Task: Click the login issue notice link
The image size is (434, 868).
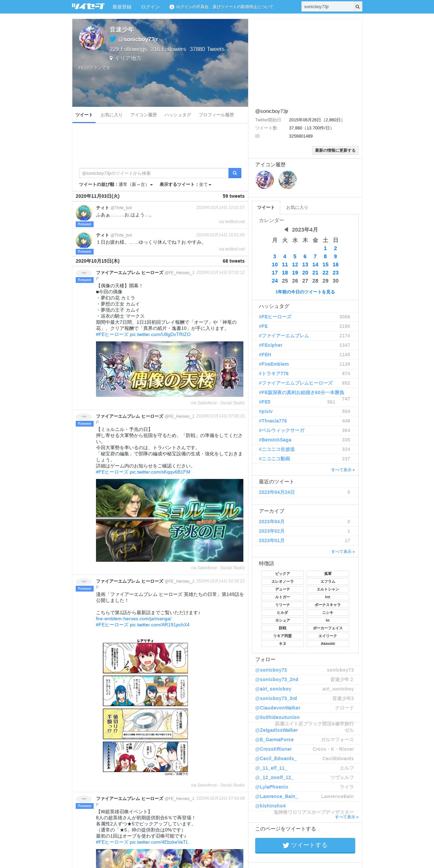Action: 224,7
